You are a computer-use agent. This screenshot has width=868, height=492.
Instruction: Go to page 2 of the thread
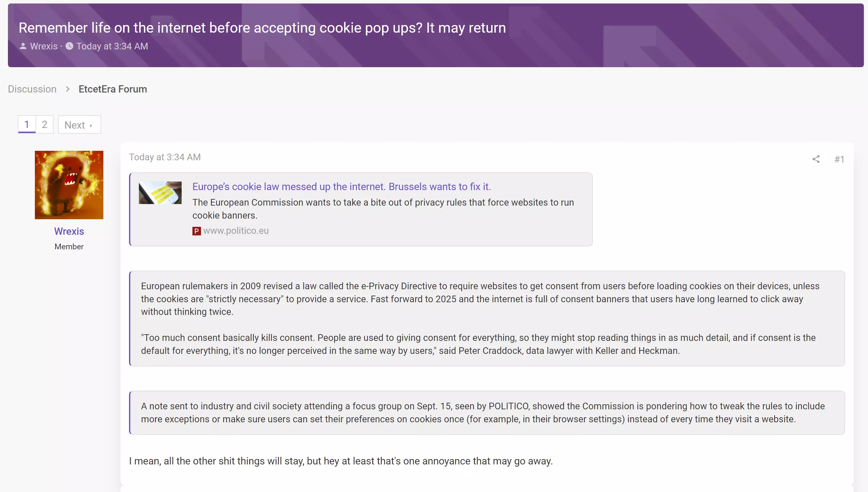(44, 125)
